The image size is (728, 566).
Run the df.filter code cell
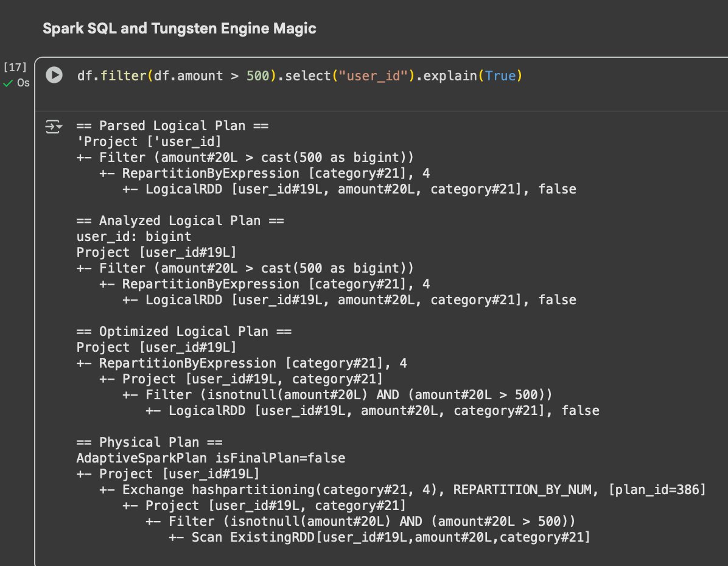tap(54, 75)
